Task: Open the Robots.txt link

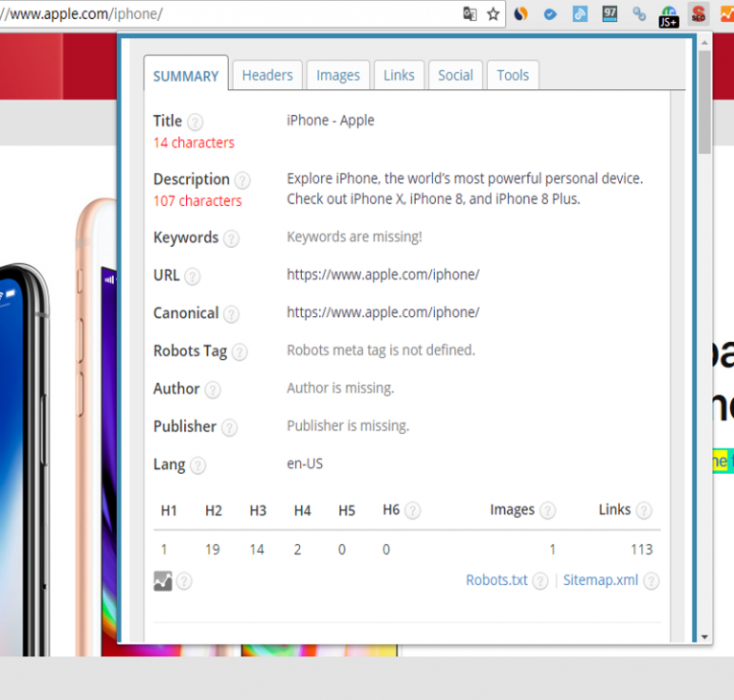Action: tap(496, 580)
